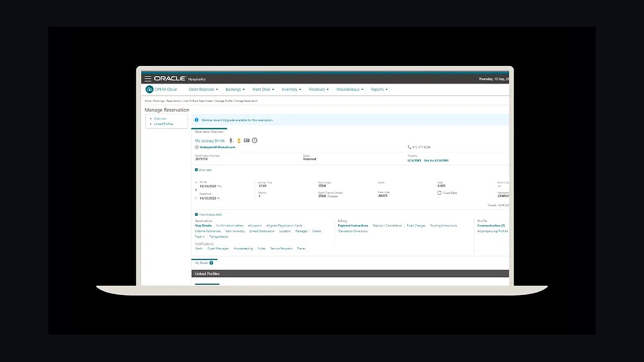Open the hamburger navigation menu
This screenshot has height=362, width=644.
point(148,79)
